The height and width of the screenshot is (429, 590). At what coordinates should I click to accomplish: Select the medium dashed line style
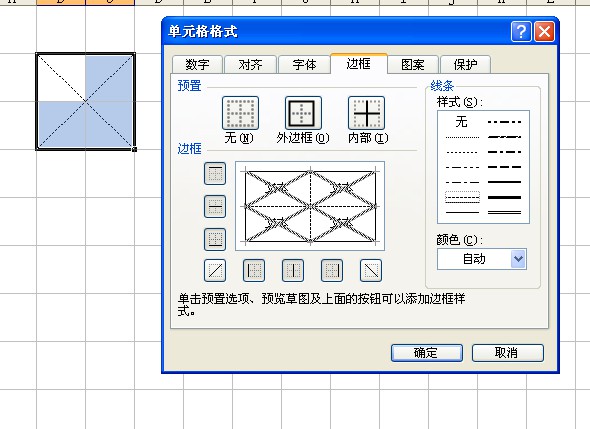click(504, 167)
